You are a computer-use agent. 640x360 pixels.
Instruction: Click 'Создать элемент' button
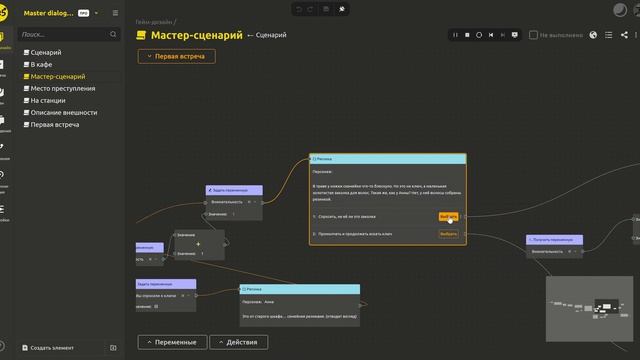tap(48, 348)
